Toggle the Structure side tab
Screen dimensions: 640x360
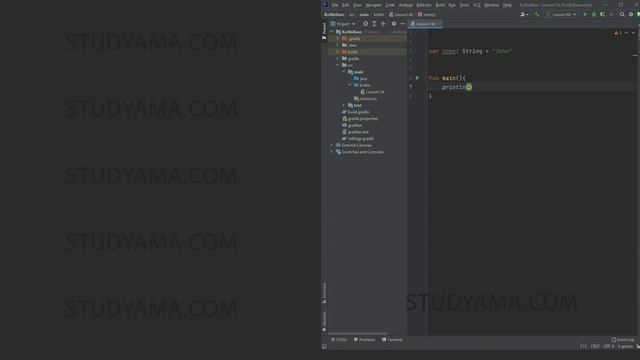(324, 293)
